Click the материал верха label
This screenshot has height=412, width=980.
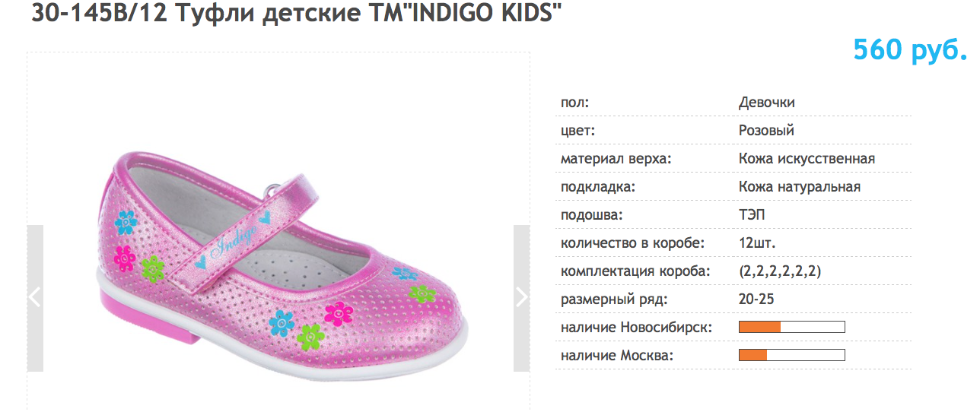coord(616,159)
